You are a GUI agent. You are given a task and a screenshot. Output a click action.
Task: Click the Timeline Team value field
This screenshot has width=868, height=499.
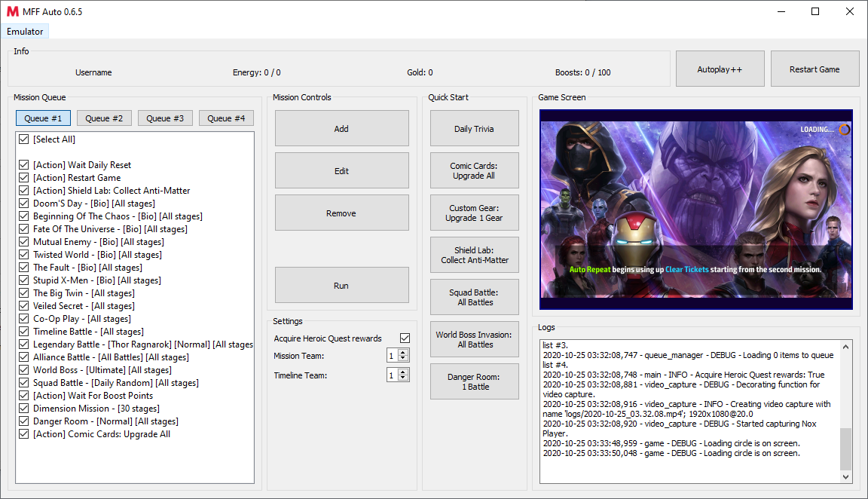pyautogui.click(x=393, y=375)
